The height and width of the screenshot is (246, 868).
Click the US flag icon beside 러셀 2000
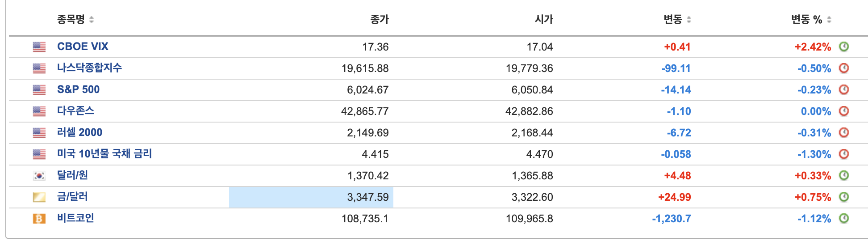click(x=39, y=133)
